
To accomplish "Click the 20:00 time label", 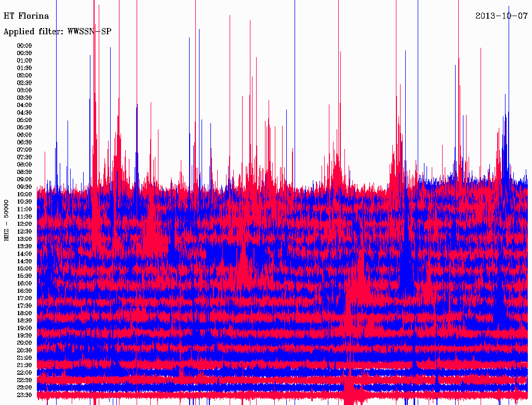I will (x=24, y=343).
